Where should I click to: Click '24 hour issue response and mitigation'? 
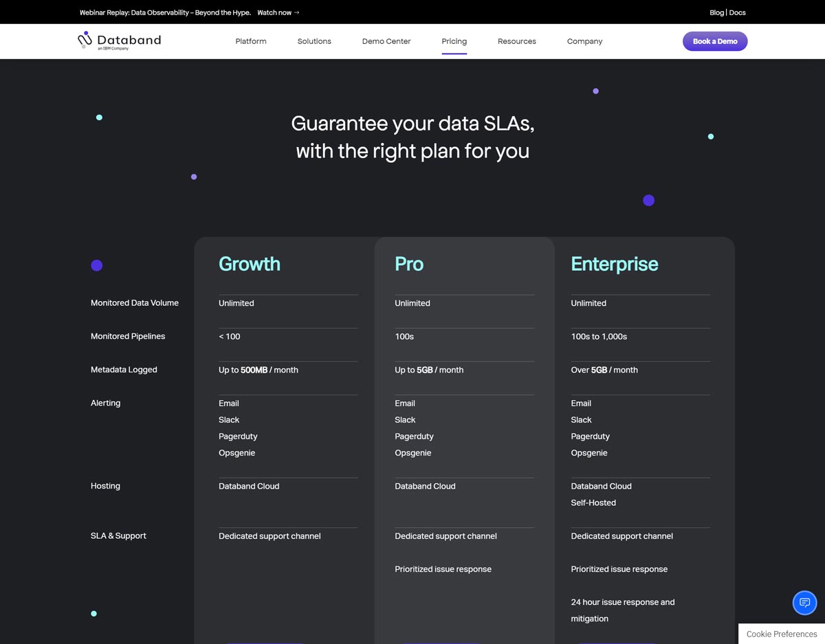[623, 610]
